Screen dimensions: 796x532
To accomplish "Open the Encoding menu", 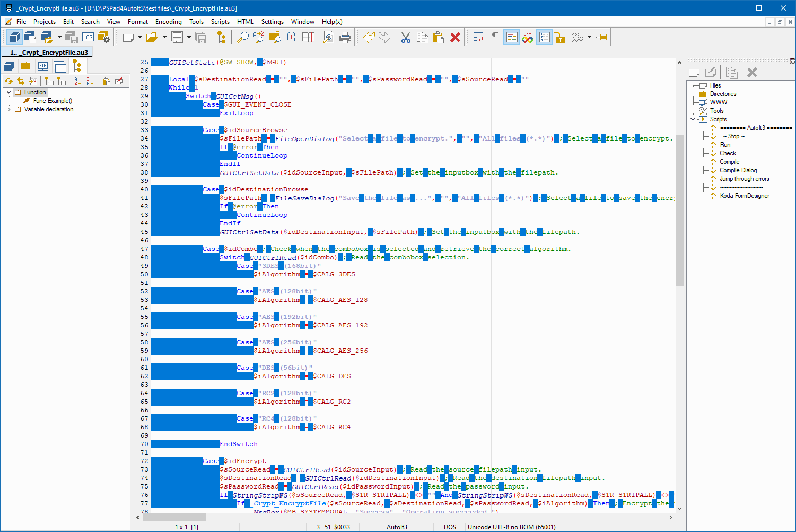I will [168, 22].
